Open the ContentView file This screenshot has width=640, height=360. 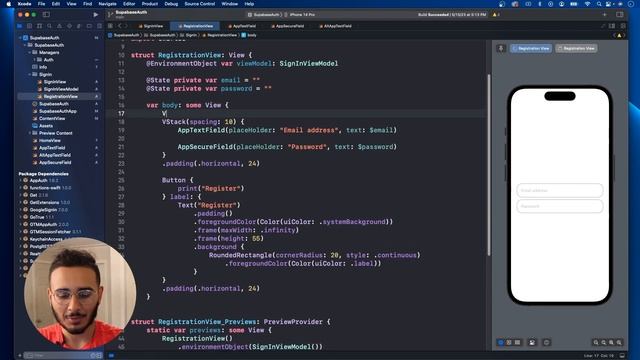click(52, 118)
